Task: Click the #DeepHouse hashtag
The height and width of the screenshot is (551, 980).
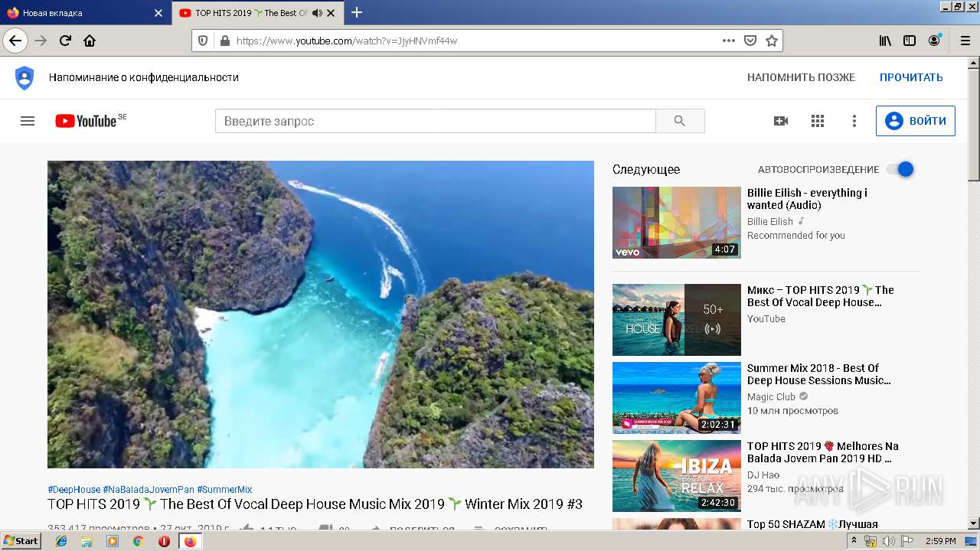Action: [73, 490]
